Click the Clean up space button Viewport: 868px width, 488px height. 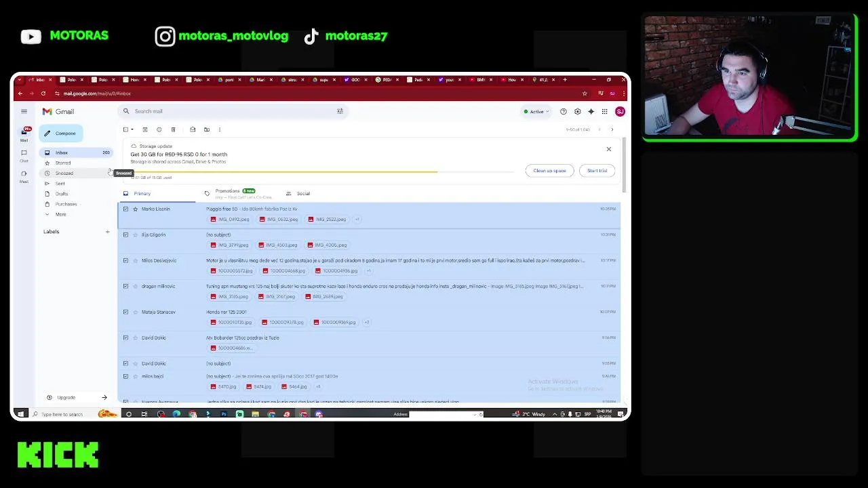pos(549,171)
